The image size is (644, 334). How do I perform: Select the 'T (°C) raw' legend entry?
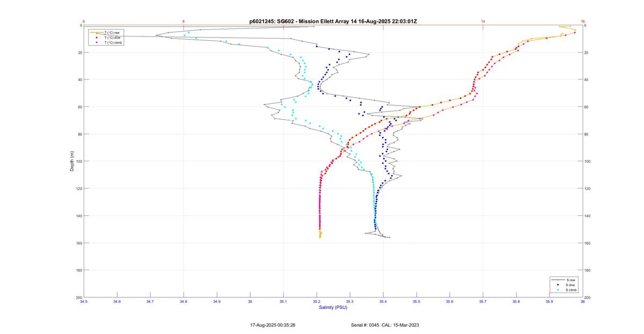pos(112,33)
